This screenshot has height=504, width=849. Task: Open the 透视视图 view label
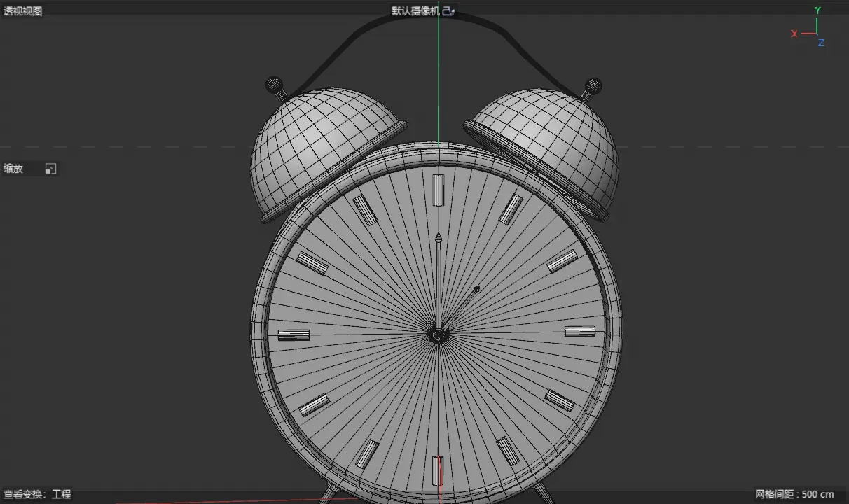click(x=22, y=11)
